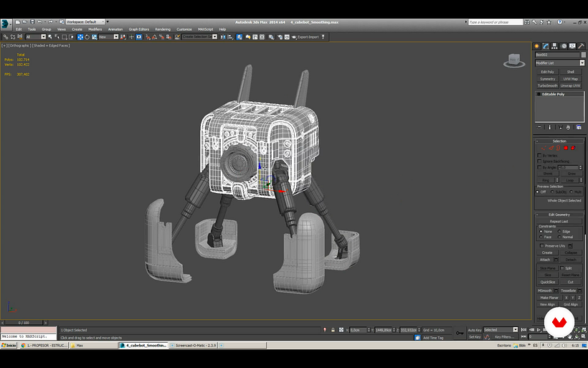Viewport: 588px width, 368px height.
Task: Open the Modify command panel tab
Action: coord(546,46)
